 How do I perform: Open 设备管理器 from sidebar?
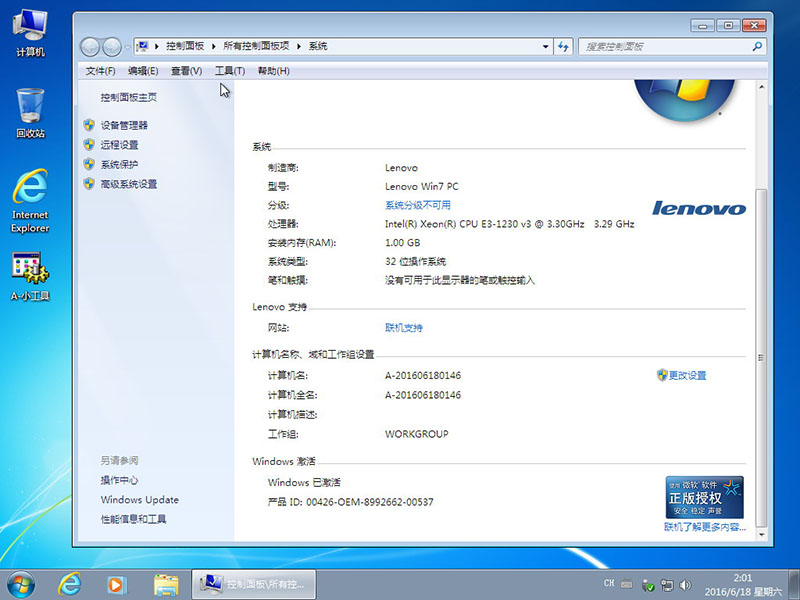(124, 126)
